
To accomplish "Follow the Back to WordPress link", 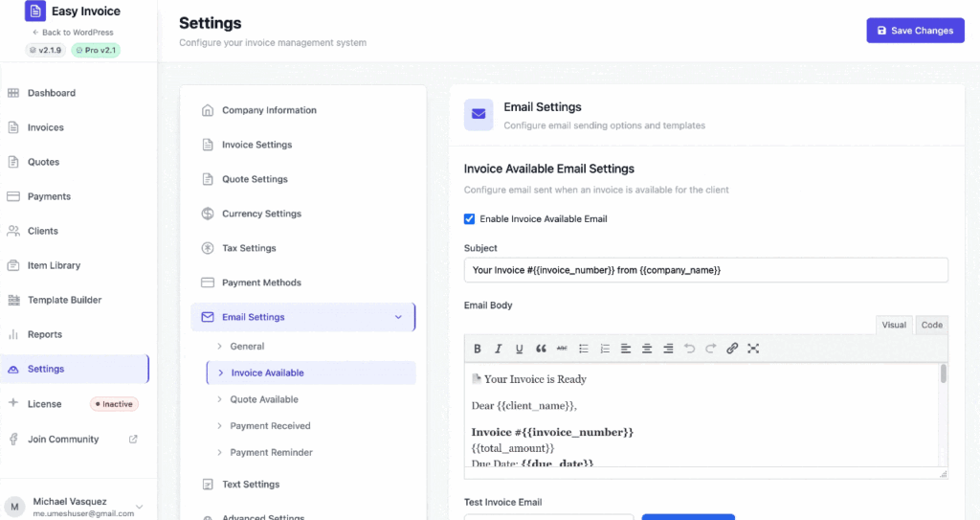I will pyautogui.click(x=73, y=33).
